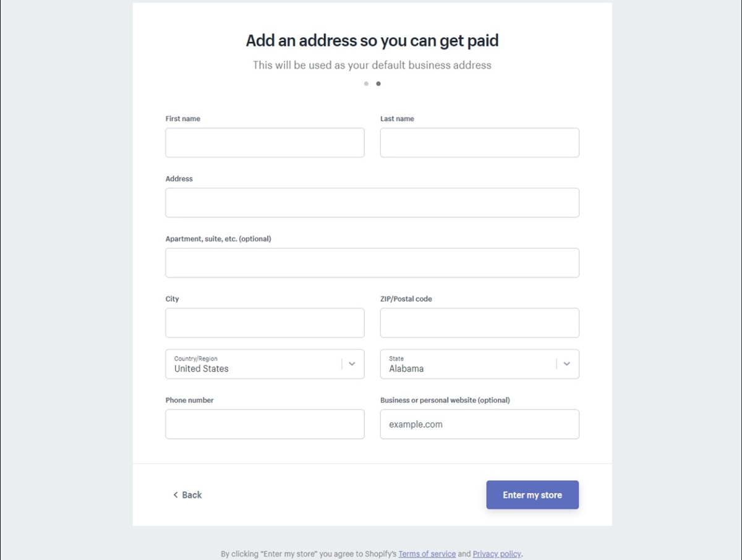Click the first step progress dot
Viewport: 742px width, 560px height.
coord(366,83)
